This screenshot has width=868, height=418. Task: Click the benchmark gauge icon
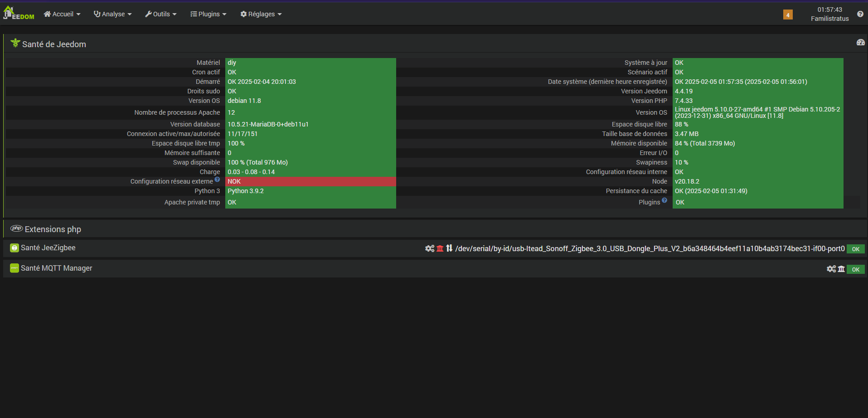pyautogui.click(x=861, y=42)
